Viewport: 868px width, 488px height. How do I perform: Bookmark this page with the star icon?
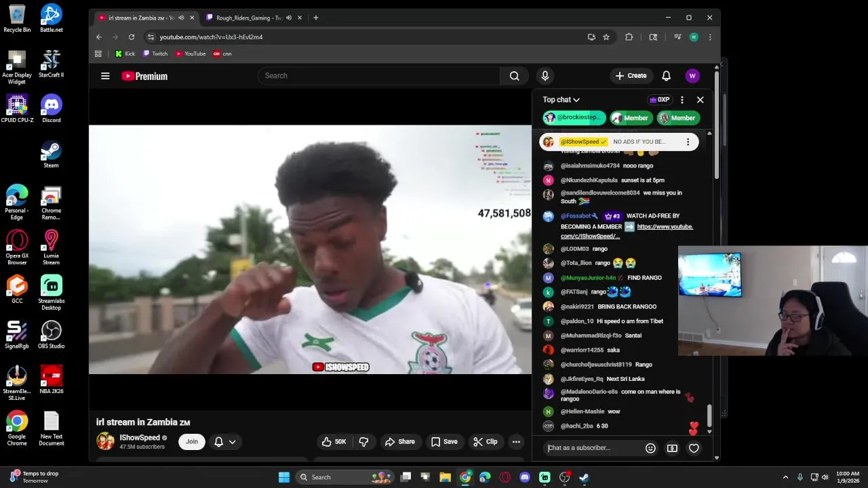[x=606, y=37]
